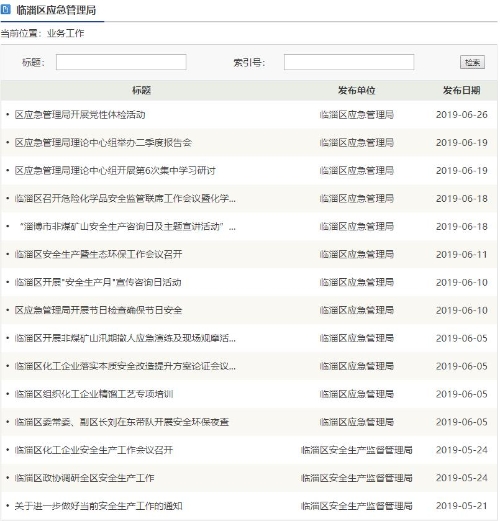The width and height of the screenshot is (500, 521).
Task: Open article 关于进一步做好当前安全生产工作的通知
Action: (x=98, y=506)
